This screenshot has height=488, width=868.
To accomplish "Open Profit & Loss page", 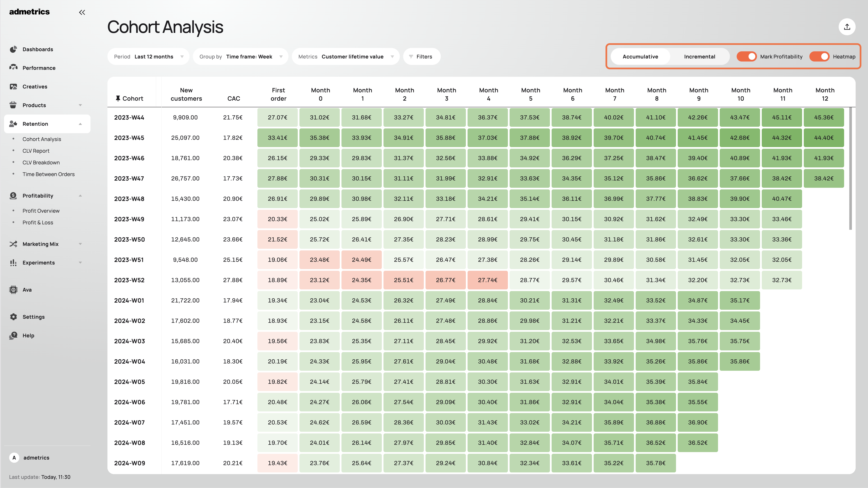I will (x=38, y=222).
